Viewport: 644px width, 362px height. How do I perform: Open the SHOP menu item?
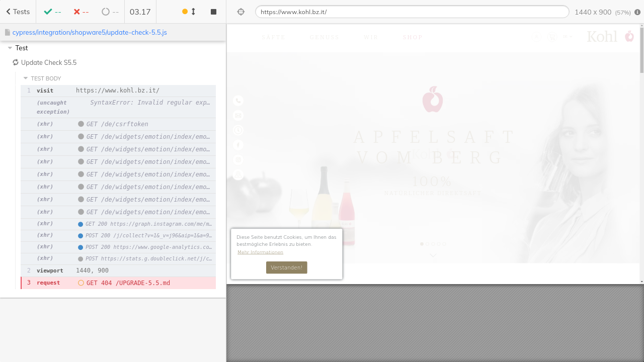point(413,37)
